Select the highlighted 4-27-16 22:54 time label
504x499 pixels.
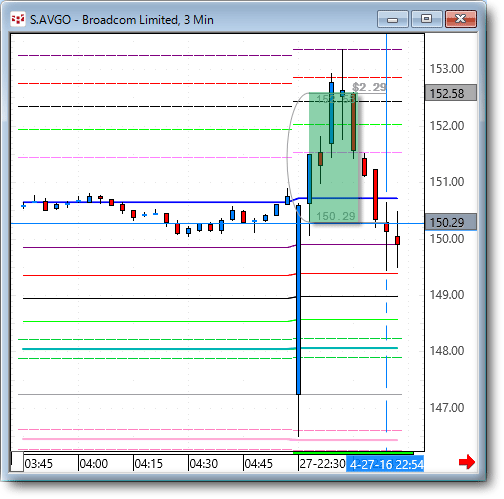click(x=385, y=464)
